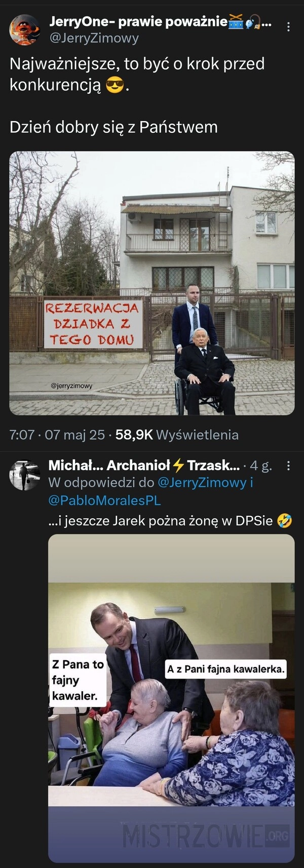Open JerryOne's profile avatar
The height and width of the screenshot is (868, 304).
tap(24, 30)
